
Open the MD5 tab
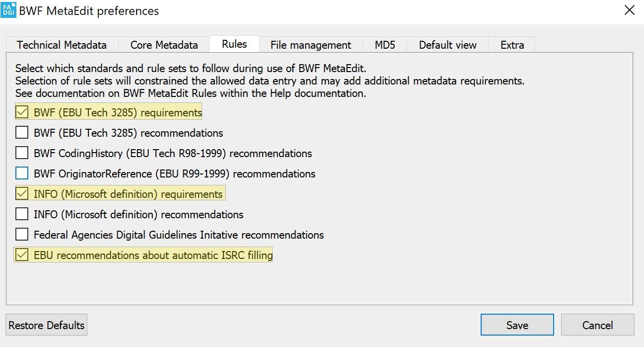pos(385,45)
